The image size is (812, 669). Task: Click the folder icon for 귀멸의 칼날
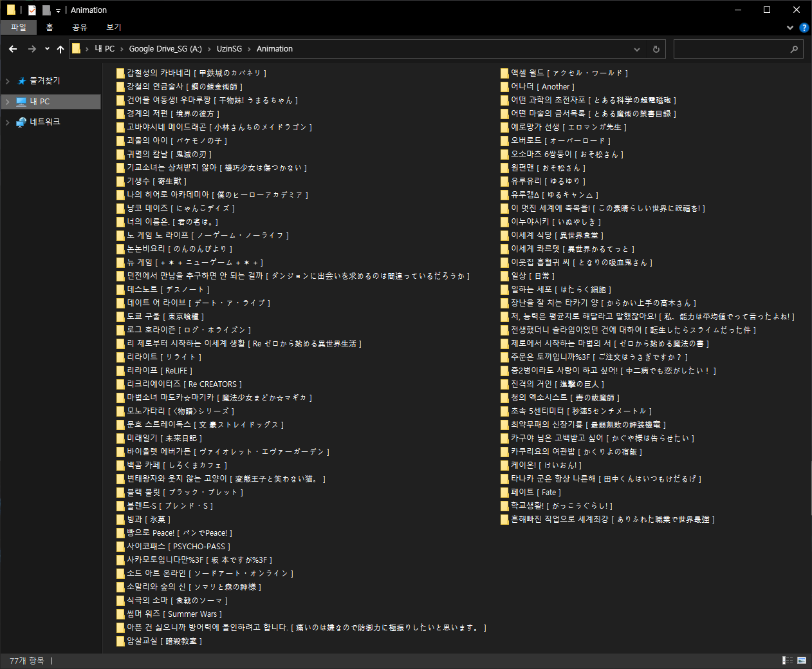pyautogui.click(x=120, y=155)
